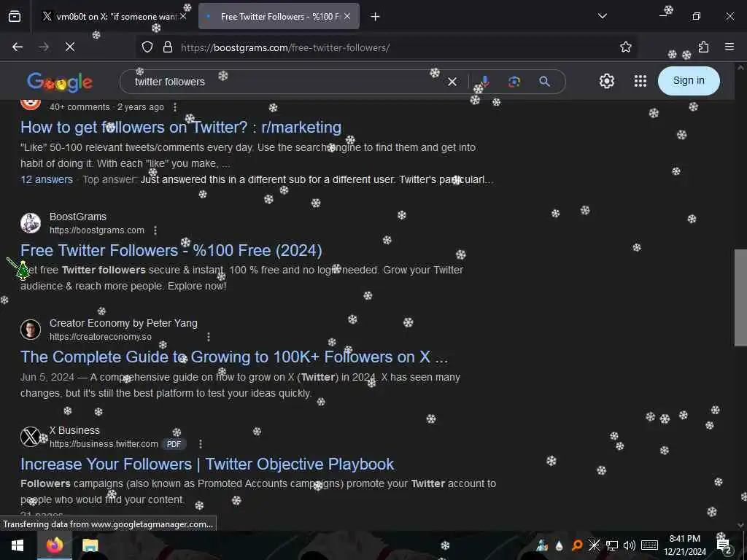Expand the list all tabs dropdown

pos(602,16)
